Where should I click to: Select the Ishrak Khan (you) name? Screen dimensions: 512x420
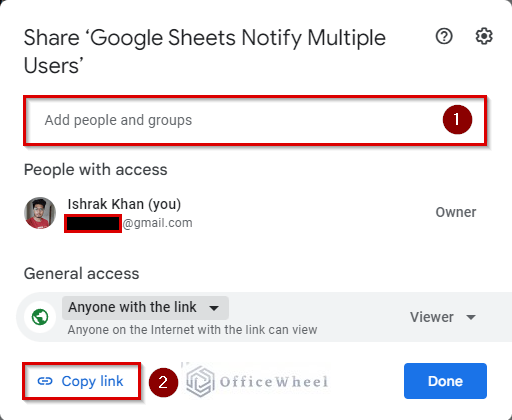tap(124, 204)
